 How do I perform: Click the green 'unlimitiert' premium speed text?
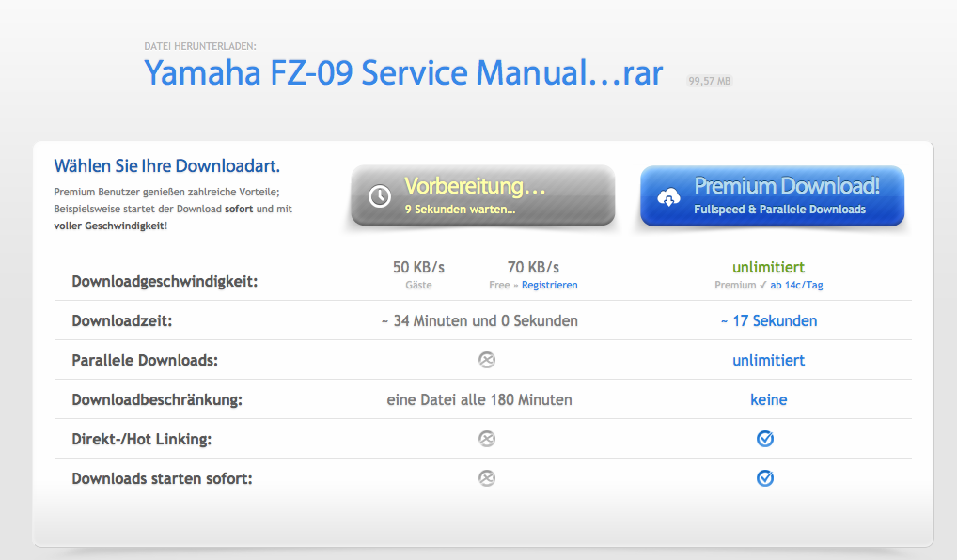[x=768, y=268]
